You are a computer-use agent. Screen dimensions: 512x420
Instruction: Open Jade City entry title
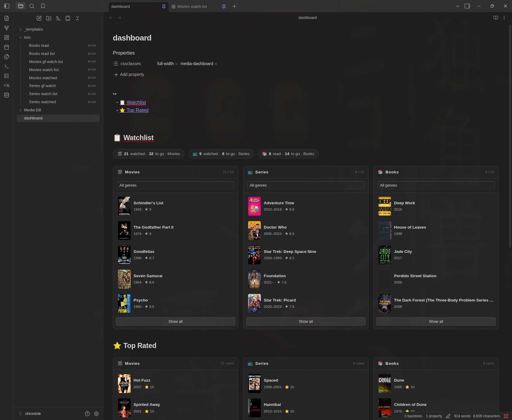[403, 251]
